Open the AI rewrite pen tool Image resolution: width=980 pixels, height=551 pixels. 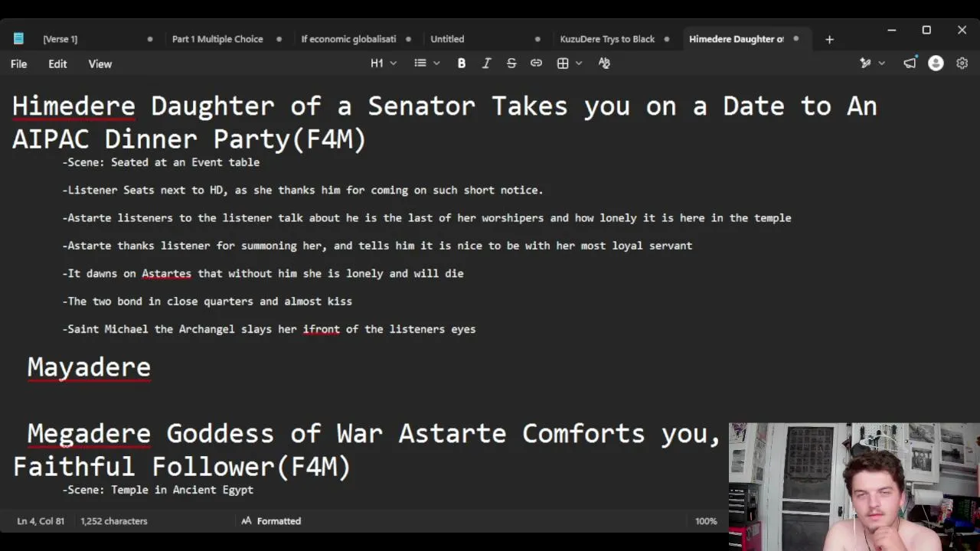click(865, 64)
